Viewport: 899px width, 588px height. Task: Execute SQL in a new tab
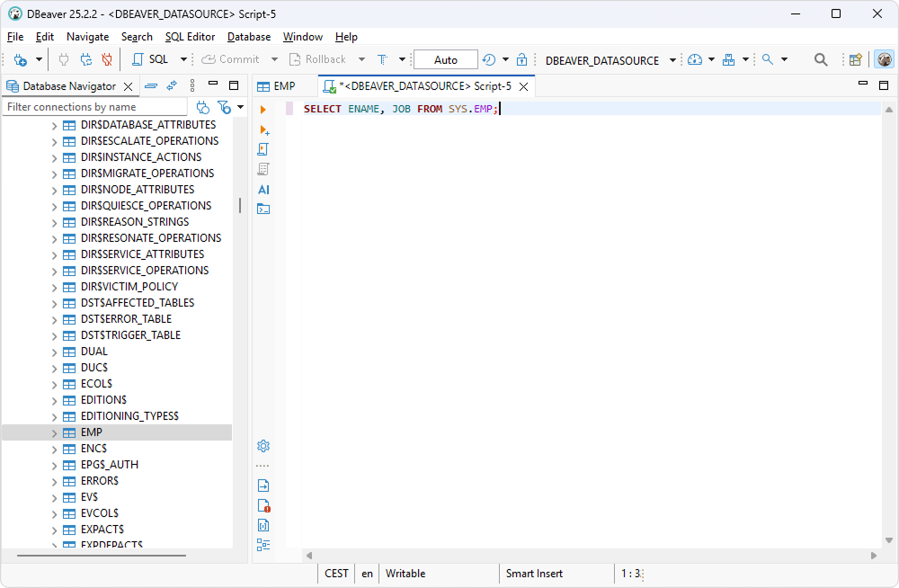pos(262,129)
